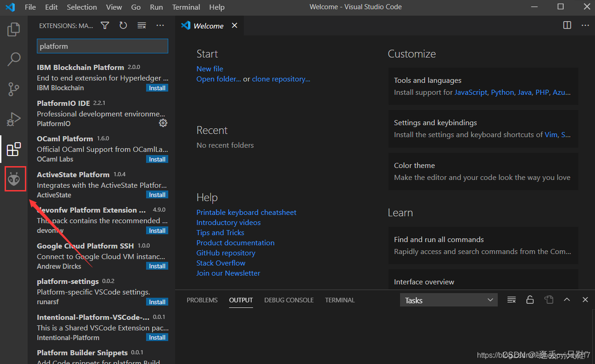Clear the extensions search results

(142, 25)
